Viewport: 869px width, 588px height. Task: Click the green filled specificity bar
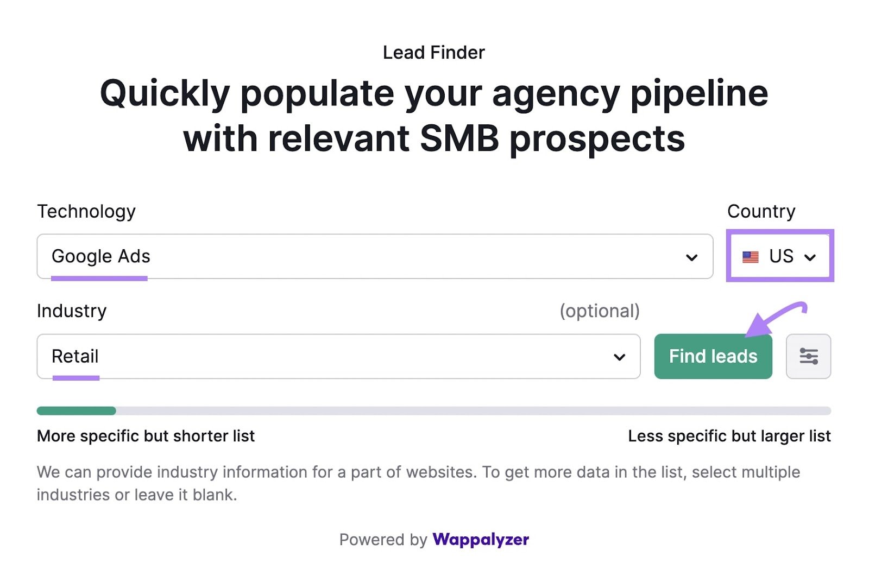coord(76,411)
